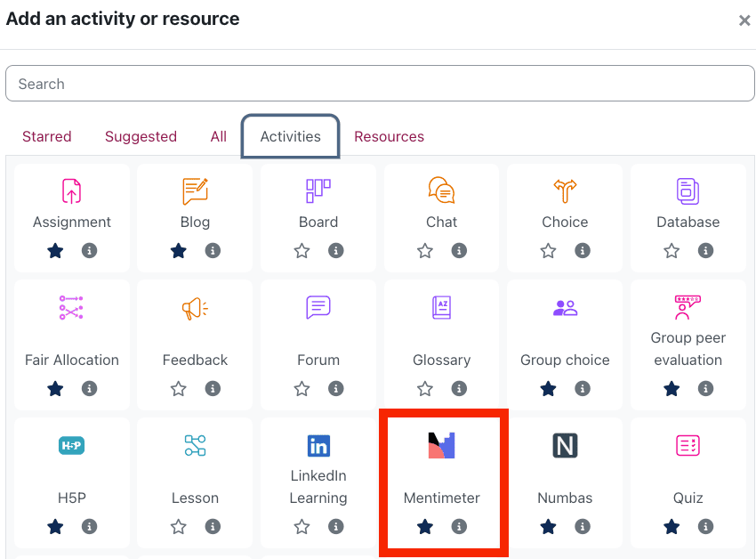The width and height of the screenshot is (756, 559).
Task: Unstar the Quiz activity
Action: tap(672, 526)
